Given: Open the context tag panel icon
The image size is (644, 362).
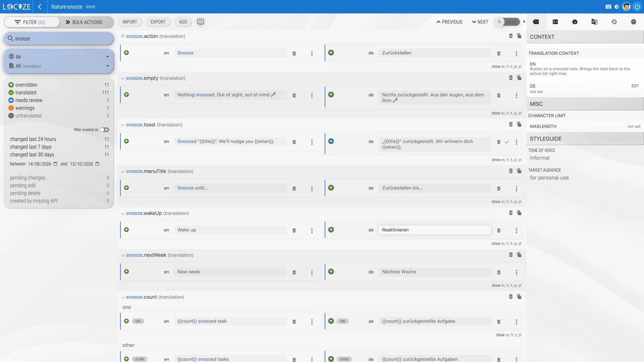Looking at the screenshot, I should tap(536, 22).
